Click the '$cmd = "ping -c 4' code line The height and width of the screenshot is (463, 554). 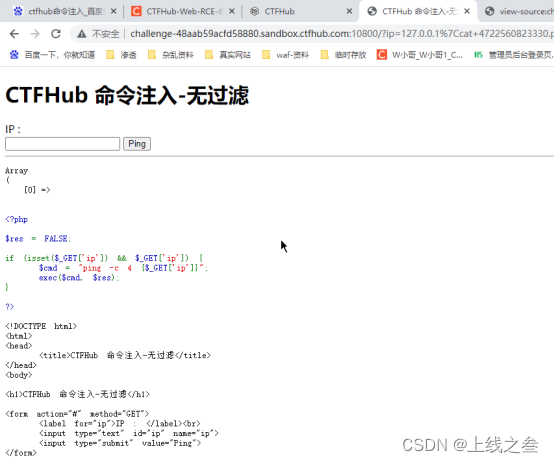pos(123,268)
